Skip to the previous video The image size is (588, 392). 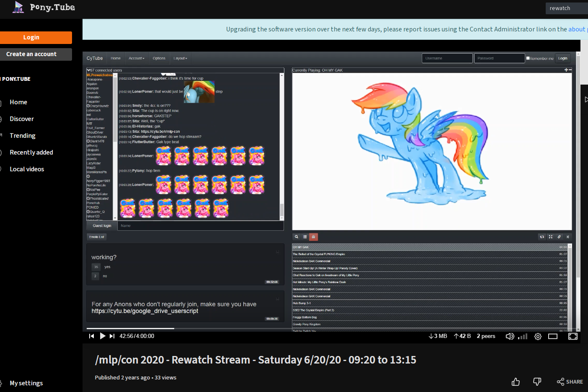(92, 336)
